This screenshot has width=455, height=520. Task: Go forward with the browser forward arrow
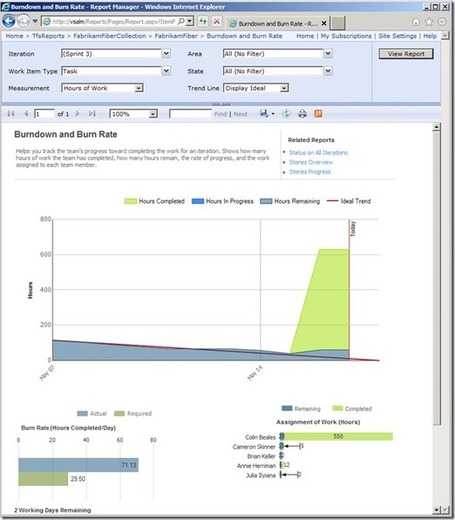(x=23, y=22)
